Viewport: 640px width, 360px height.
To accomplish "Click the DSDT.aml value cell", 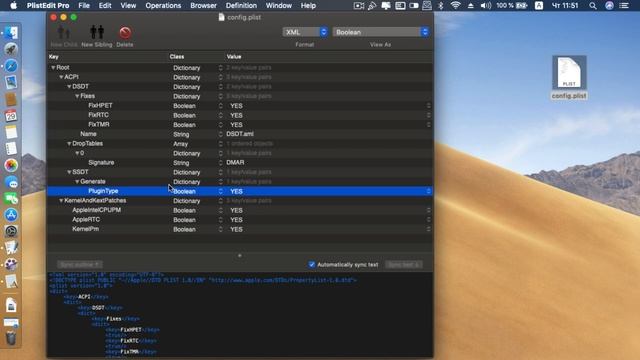I will (240, 134).
